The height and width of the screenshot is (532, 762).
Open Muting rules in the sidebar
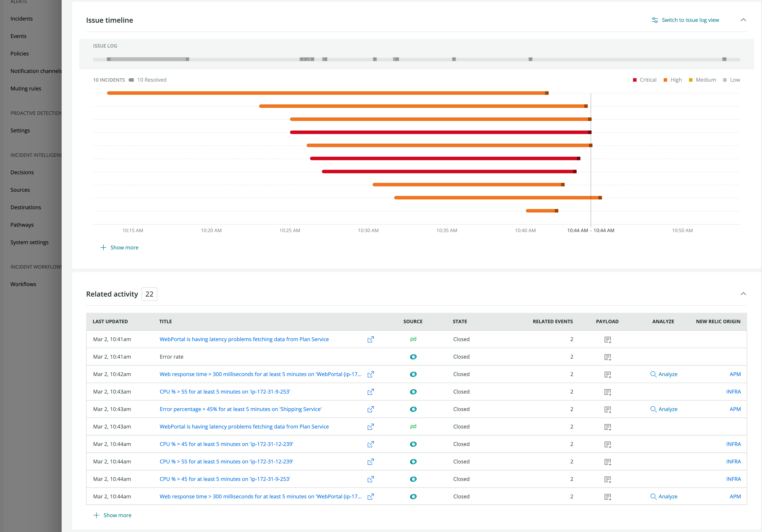[26, 88]
